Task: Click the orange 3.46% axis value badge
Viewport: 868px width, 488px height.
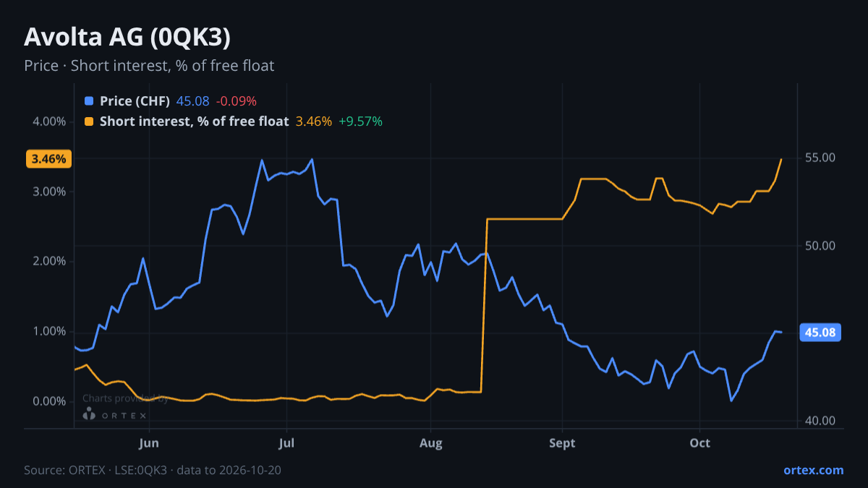Action: [49, 158]
